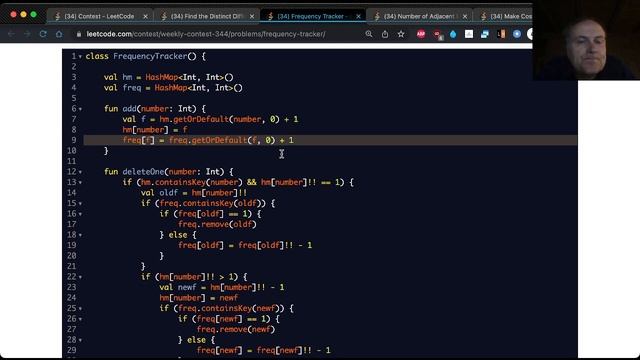Open the round blue extension icon
The image size is (640, 360).
517,34
